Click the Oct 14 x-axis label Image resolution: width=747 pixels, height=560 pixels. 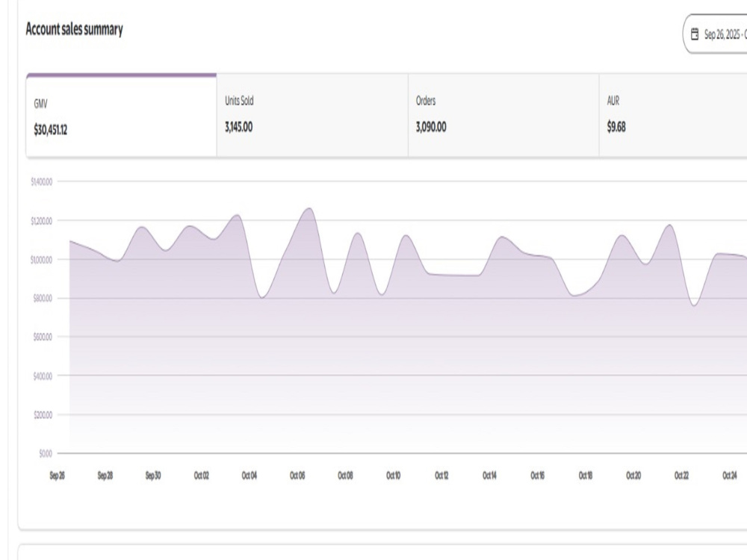489,475
